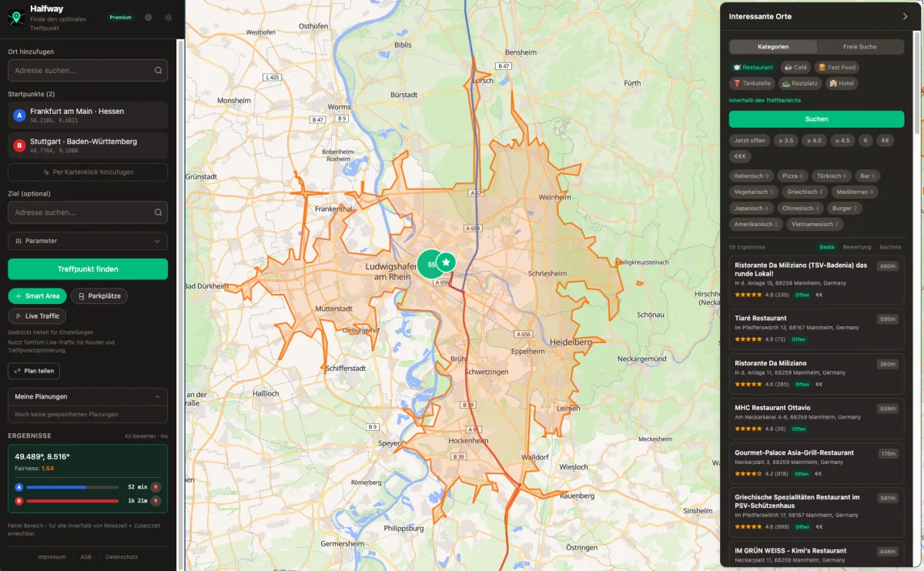This screenshot has width=924, height=571.
Task: Toggle the dark mode sun icon
Action: click(168, 17)
